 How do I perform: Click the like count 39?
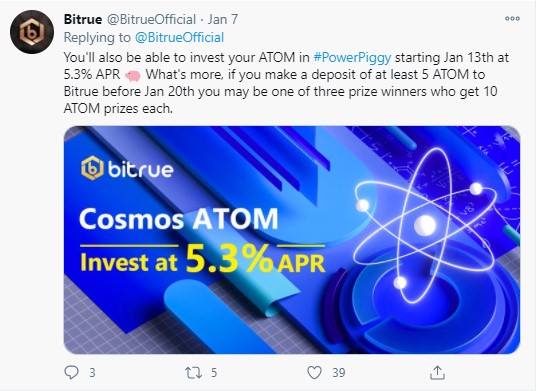pyautogui.click(x=339, y=373)
